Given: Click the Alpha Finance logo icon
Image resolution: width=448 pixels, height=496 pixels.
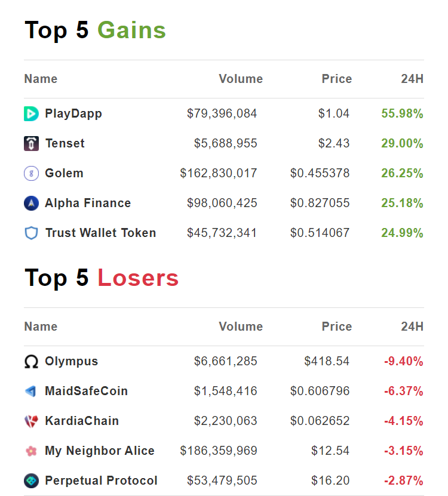Looking at the screenshot, I should (x=31, y=204).
